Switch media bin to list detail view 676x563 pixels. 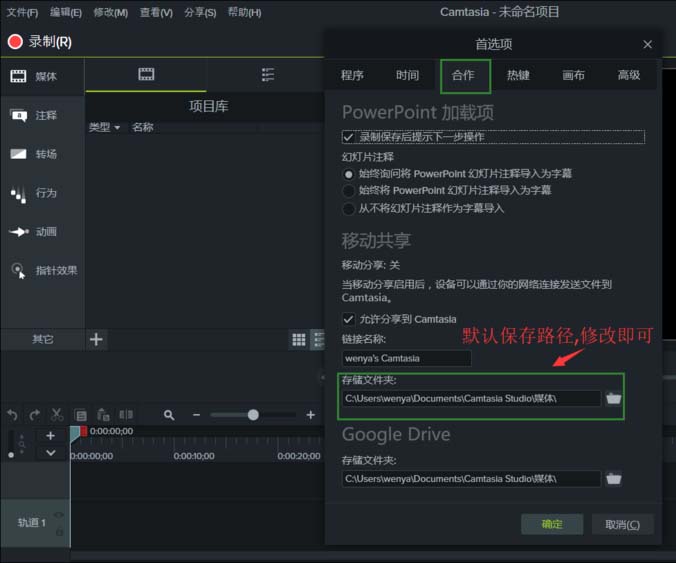pos(318,339)
